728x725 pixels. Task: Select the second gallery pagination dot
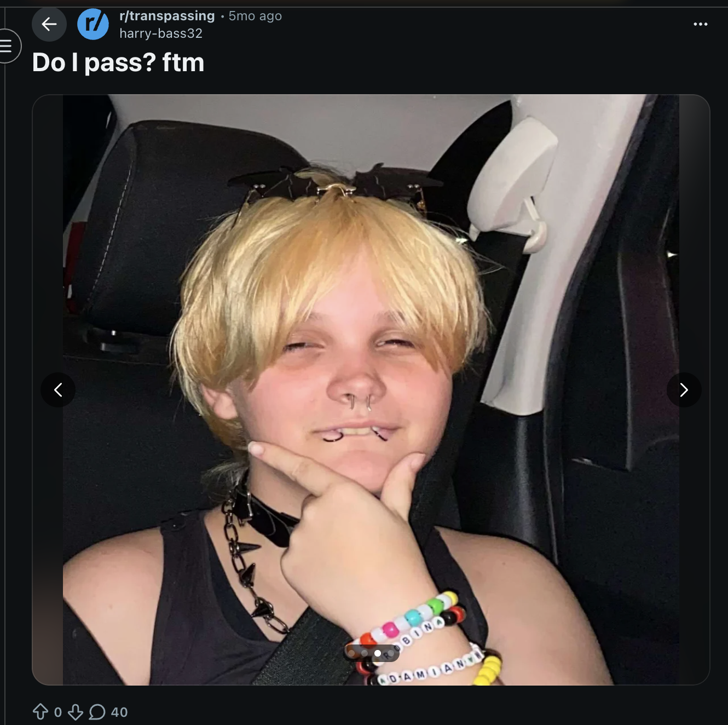[365, 653]
